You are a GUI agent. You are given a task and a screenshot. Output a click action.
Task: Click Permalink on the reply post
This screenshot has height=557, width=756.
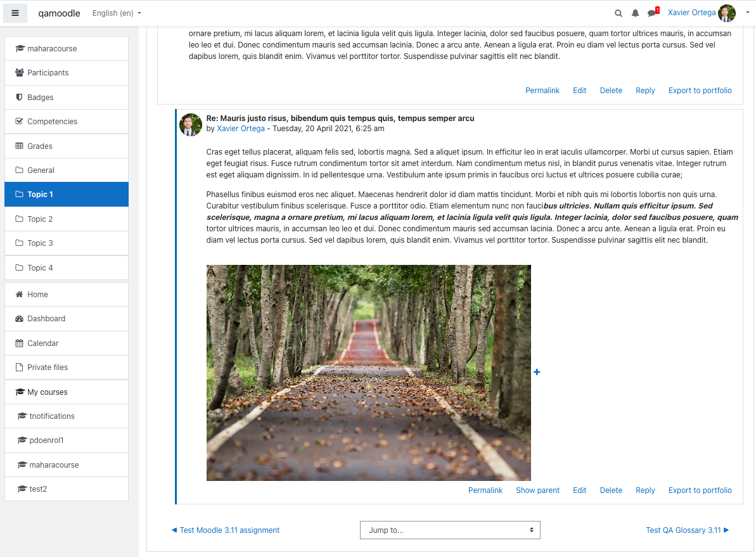point(485,490)
